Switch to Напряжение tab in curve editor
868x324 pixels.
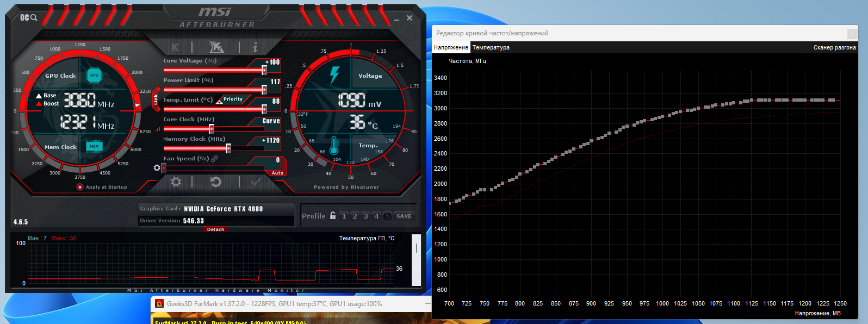[x=451, y=47]
